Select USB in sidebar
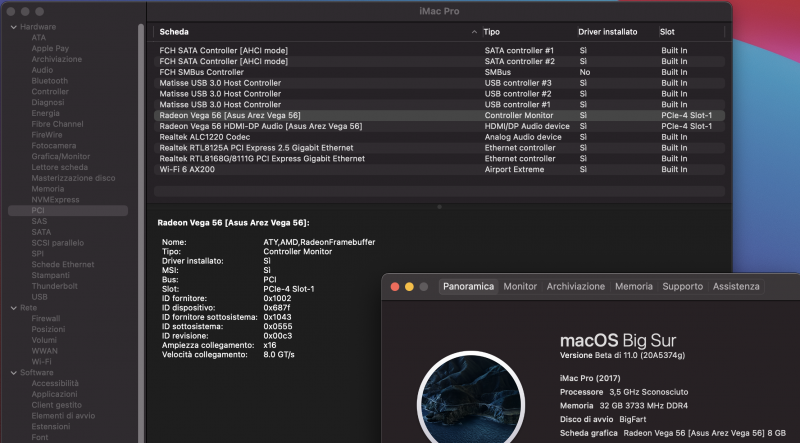This screenshot has width=800, height=443. (39, 297)
